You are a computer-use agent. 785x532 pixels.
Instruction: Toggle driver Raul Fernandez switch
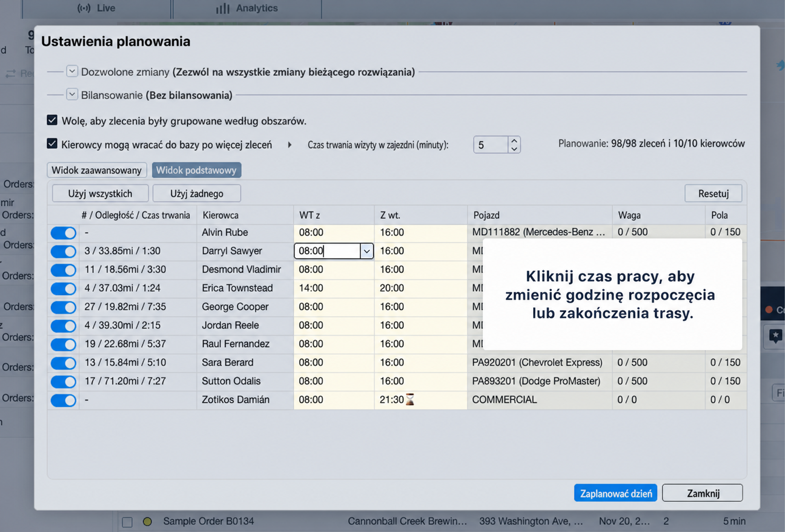[x=63, y=344]
